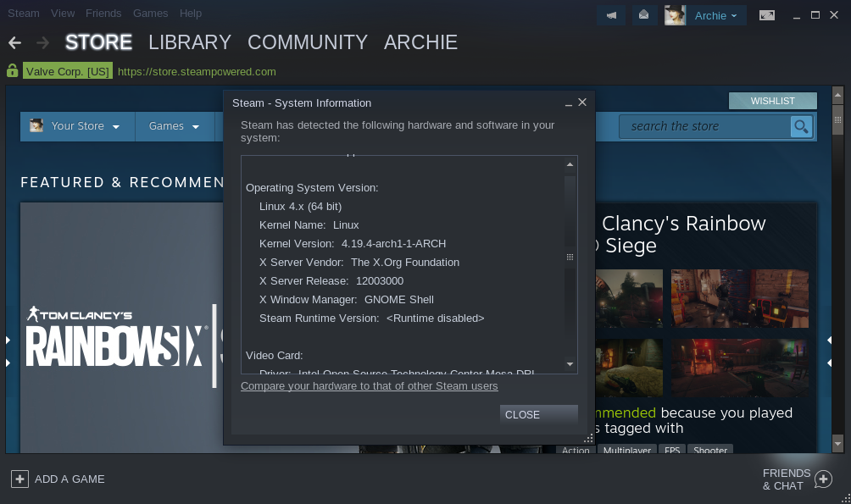Switch to Big Picture mode icon

point(767,15)
